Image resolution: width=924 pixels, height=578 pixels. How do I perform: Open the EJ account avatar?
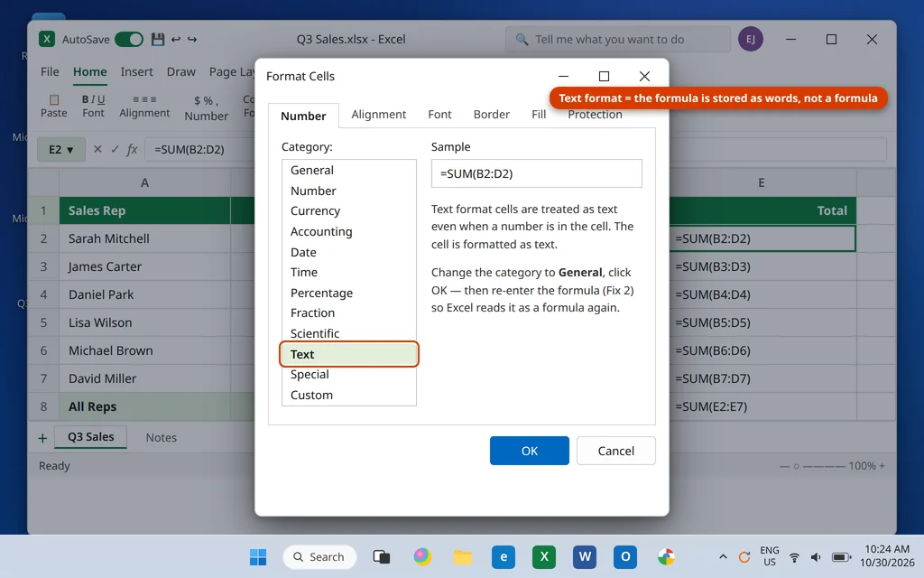[750, 39]
